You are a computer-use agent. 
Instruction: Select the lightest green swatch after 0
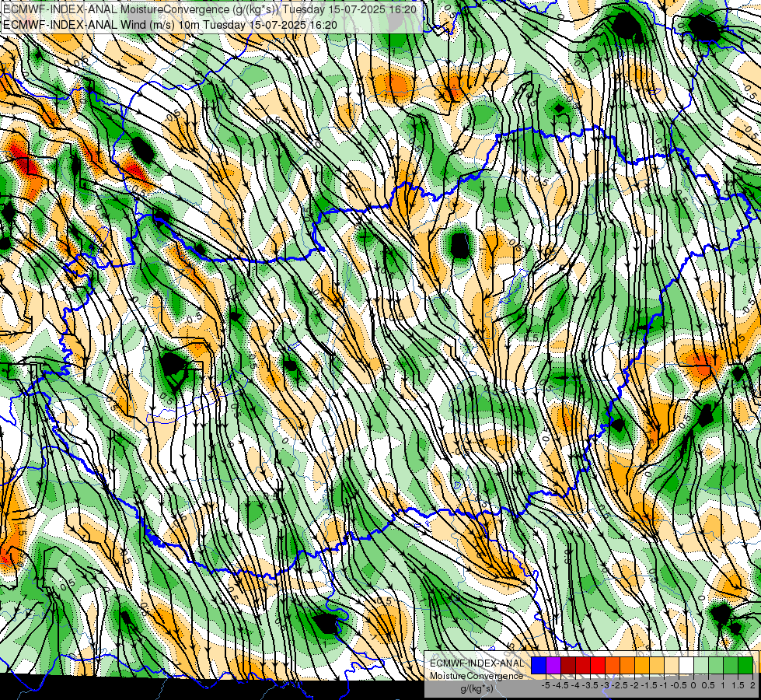coord(701,666)
